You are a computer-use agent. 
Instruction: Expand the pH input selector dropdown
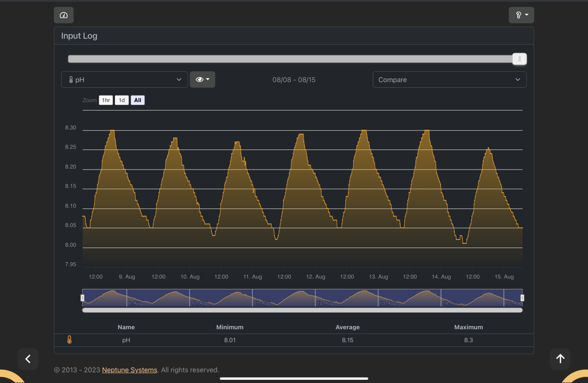tap(125, 79)
